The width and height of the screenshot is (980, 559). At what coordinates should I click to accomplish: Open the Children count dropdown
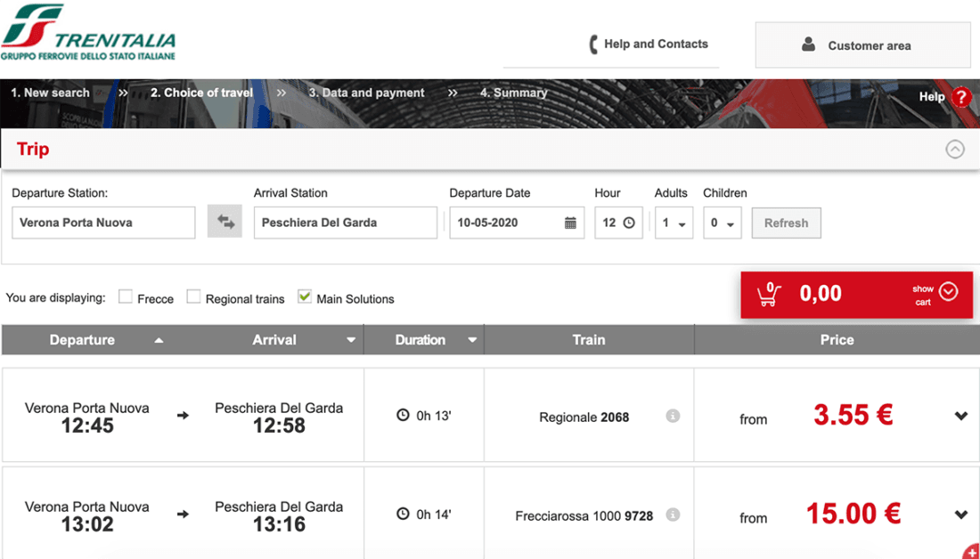[722, 223]
